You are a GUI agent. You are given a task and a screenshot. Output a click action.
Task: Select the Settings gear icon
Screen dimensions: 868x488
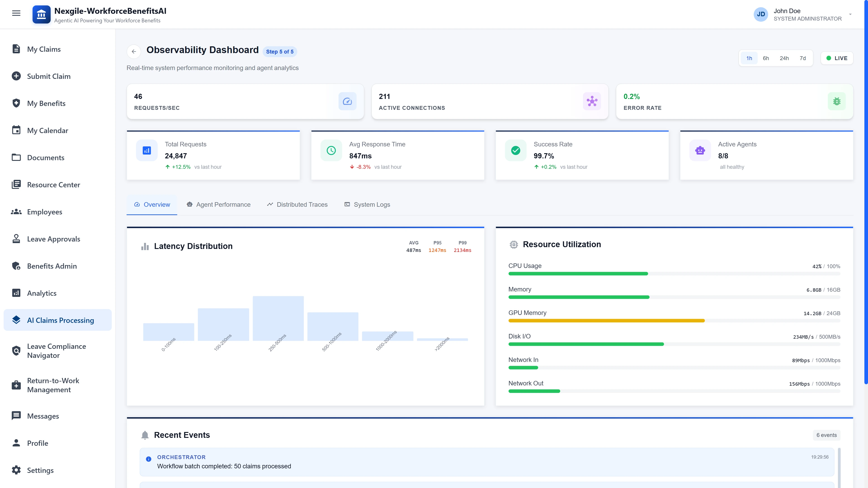point(16,470)
